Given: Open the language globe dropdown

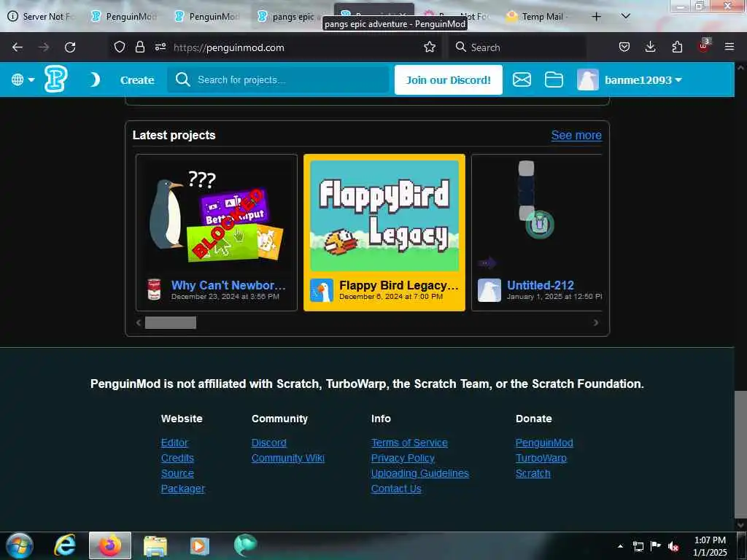Looking at the screenshot, I should tap(23, 79).
